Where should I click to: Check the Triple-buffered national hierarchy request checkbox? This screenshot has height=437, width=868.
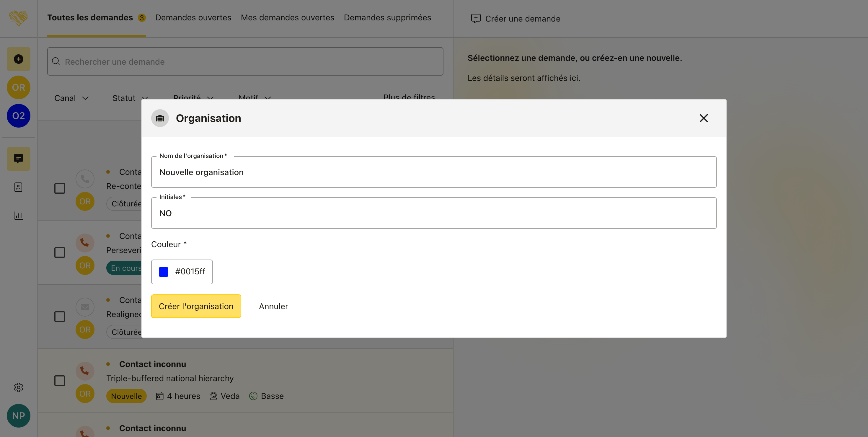(60, 380)
